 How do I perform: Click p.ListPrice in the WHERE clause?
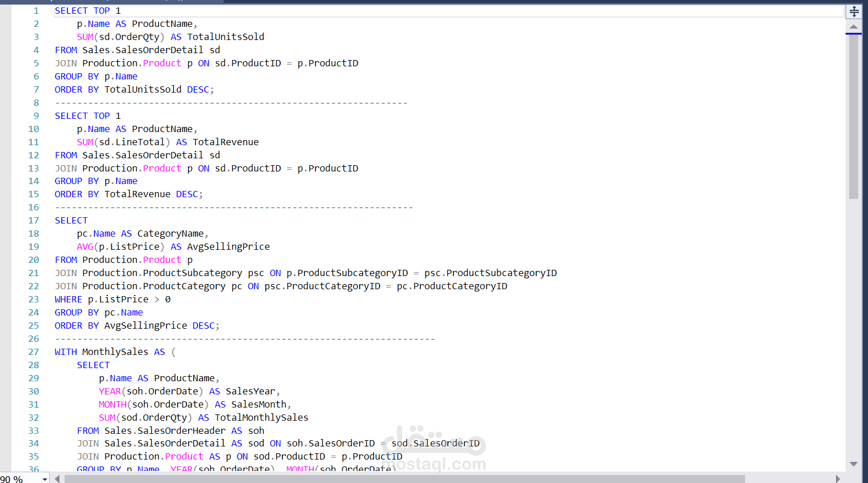tap(118, 300)
